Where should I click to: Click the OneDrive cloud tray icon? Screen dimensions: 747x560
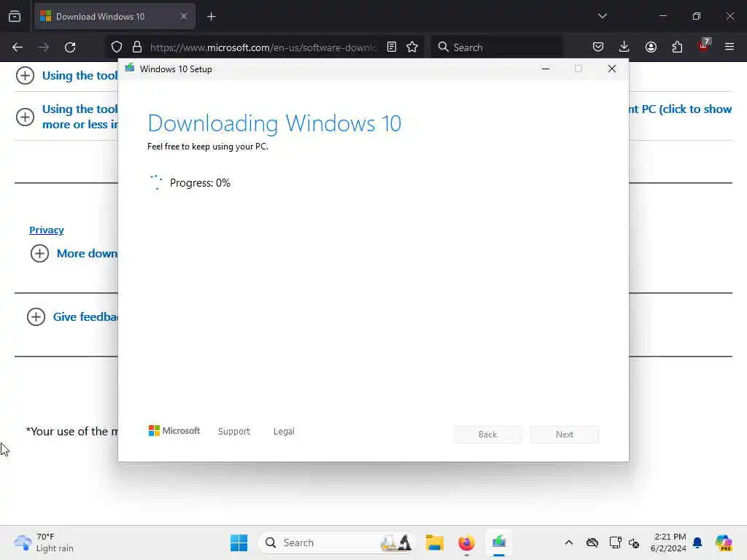pos(592,542)
